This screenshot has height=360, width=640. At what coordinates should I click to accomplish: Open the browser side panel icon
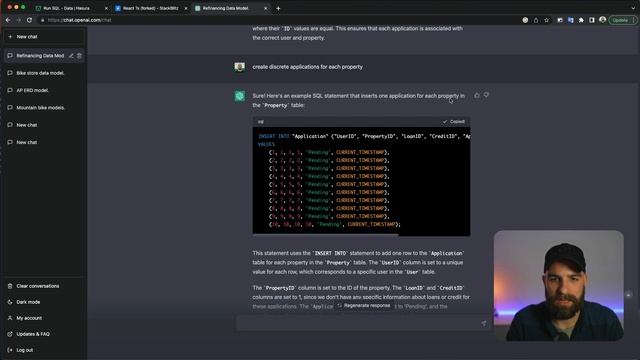(592, 20)
